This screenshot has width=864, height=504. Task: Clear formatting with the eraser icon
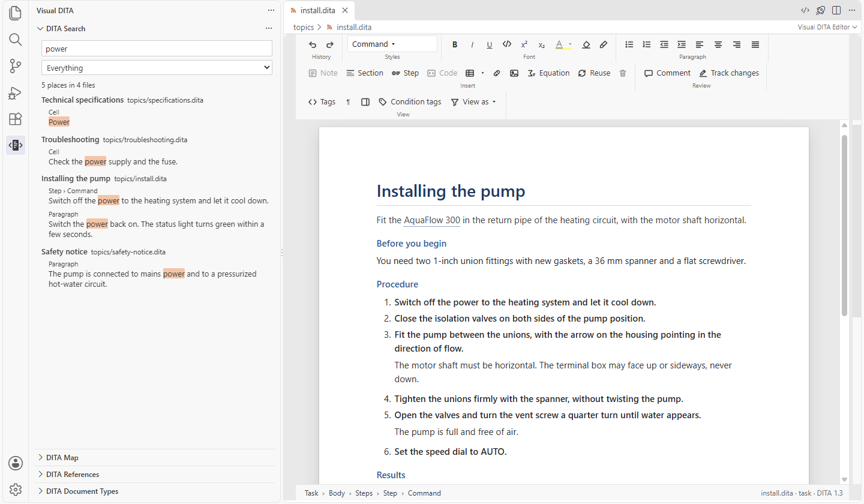click(586, 44)
